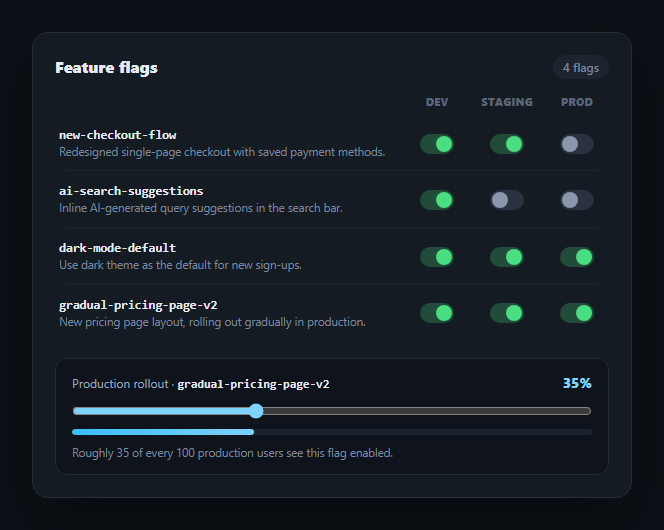Viewport: 664px width, 530px height.
Task: Toggle ai-search-suggestions DEV switch off
Action: pyautogui.click(x=437, y=200)
